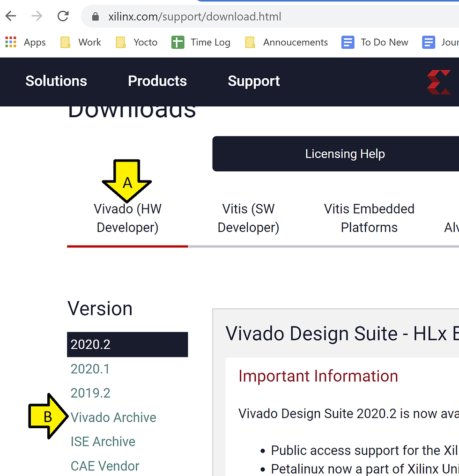Open the ISE Archive link
This screenshot has width=459, height=476.
(103, 442)
